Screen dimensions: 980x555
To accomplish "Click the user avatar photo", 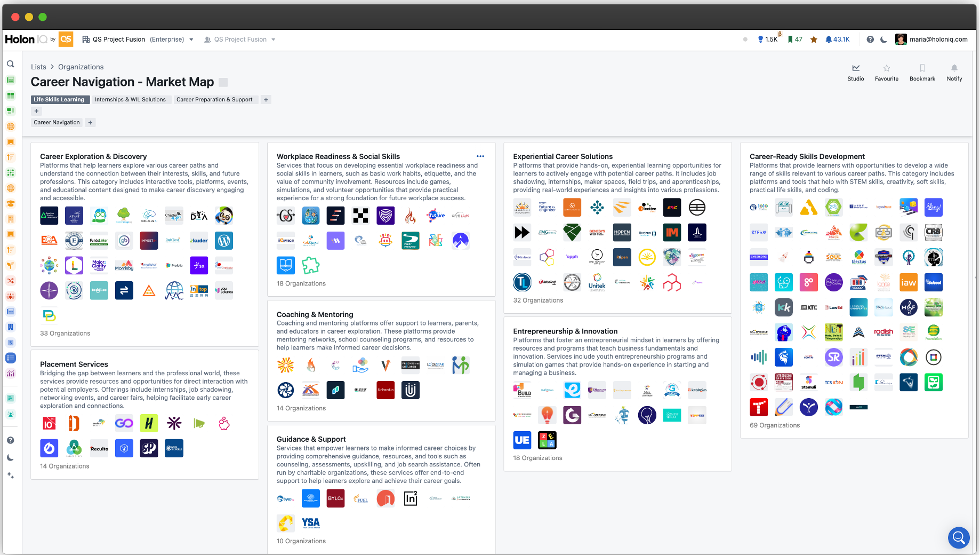I will (x=901, y=39).
